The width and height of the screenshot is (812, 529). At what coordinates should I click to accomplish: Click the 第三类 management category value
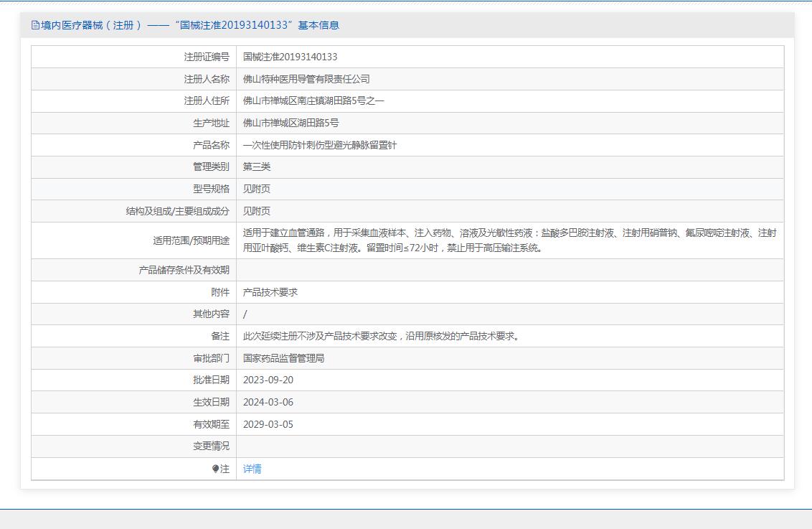tap(257, 167)
